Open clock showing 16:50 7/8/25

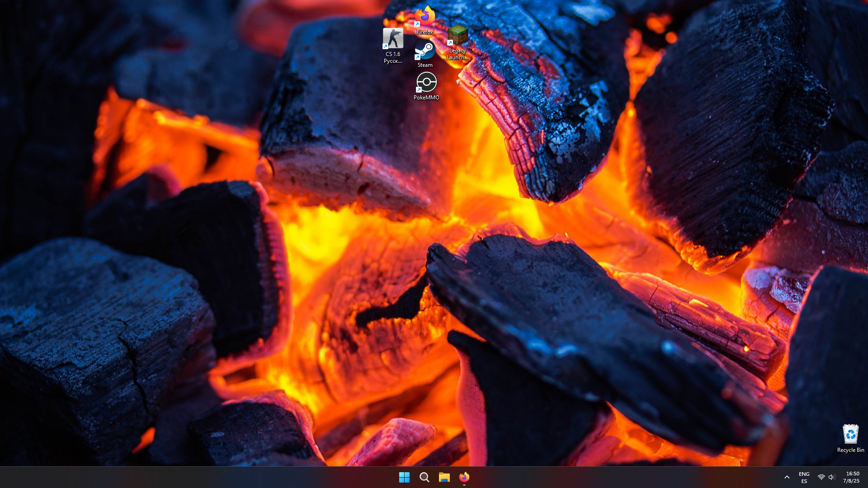click(x=852, y=477)
